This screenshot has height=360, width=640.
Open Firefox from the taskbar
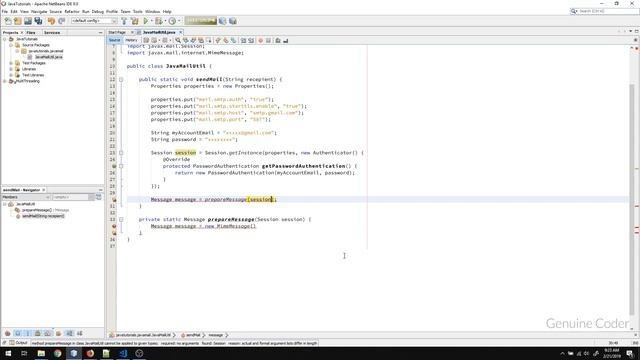90,353
